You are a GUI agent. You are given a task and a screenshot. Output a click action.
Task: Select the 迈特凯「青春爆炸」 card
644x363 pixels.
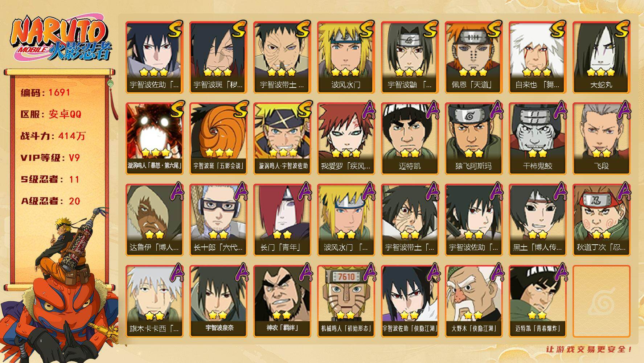[537, 301]
